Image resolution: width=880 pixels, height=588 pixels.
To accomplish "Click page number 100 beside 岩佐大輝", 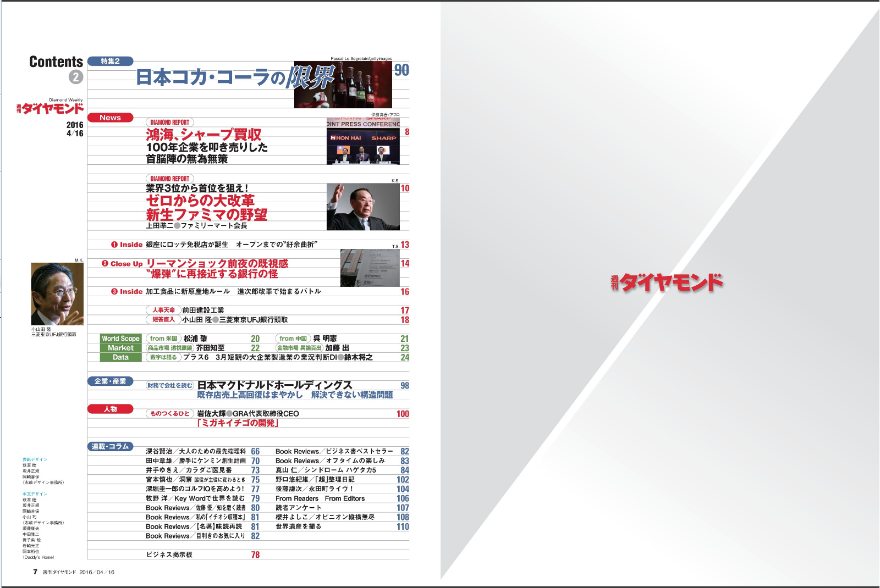I will [x=403, y=414].
